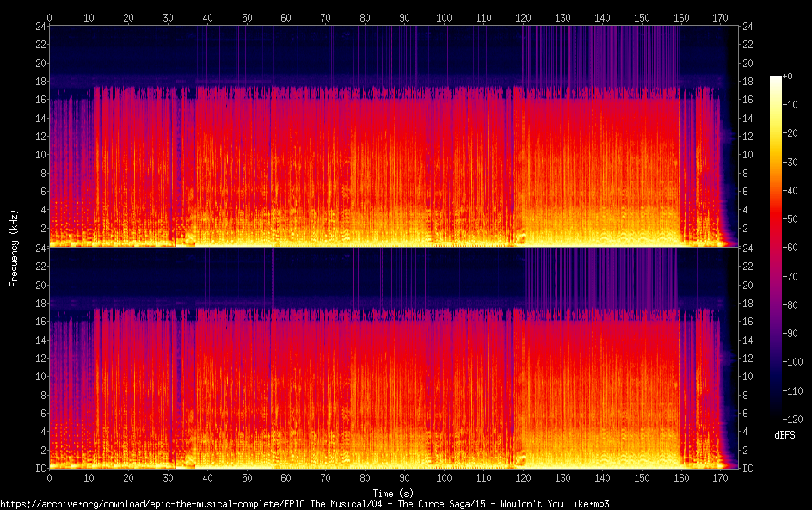Click the "DC" label at the bottom-left axis

click(x=39, y=469)
